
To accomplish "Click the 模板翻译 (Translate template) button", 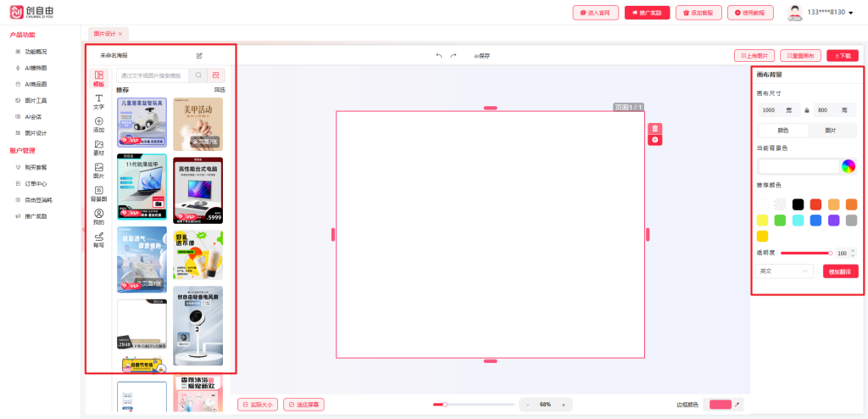I will pyautogui.click(x=840, y=271).
